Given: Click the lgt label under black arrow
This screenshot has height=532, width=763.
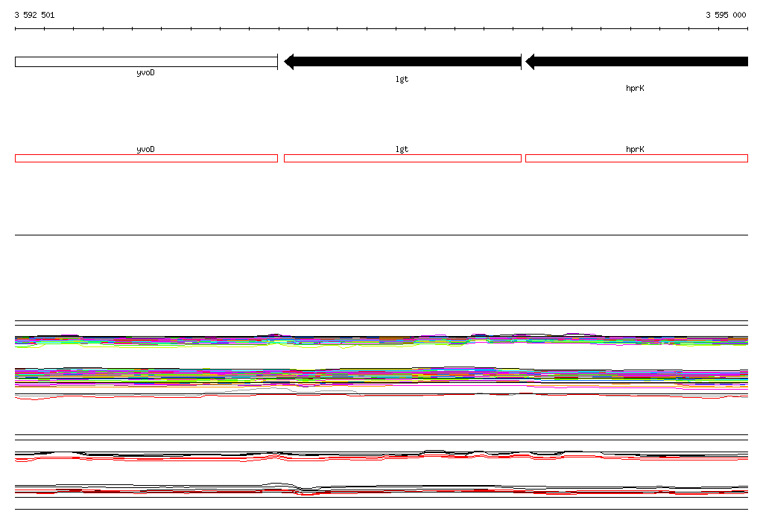Looking at the screenshot, I should (x=402, y=79).
